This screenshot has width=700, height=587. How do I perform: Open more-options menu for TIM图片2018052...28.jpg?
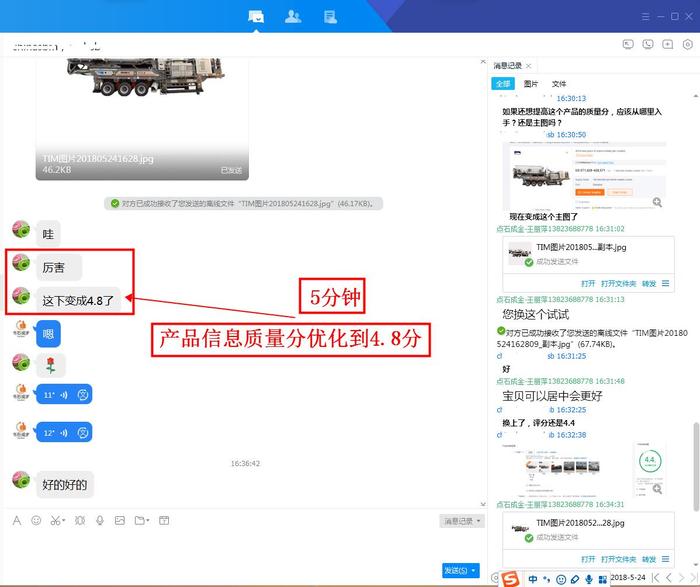666,559
